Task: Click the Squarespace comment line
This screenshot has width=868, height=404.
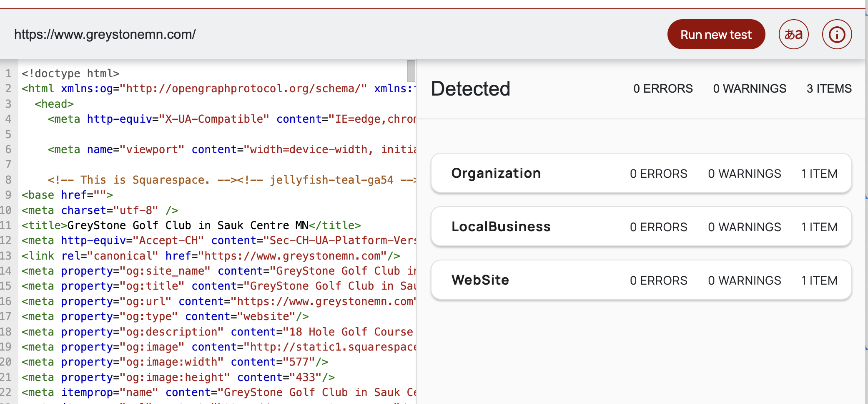Action: click(231, 180)
